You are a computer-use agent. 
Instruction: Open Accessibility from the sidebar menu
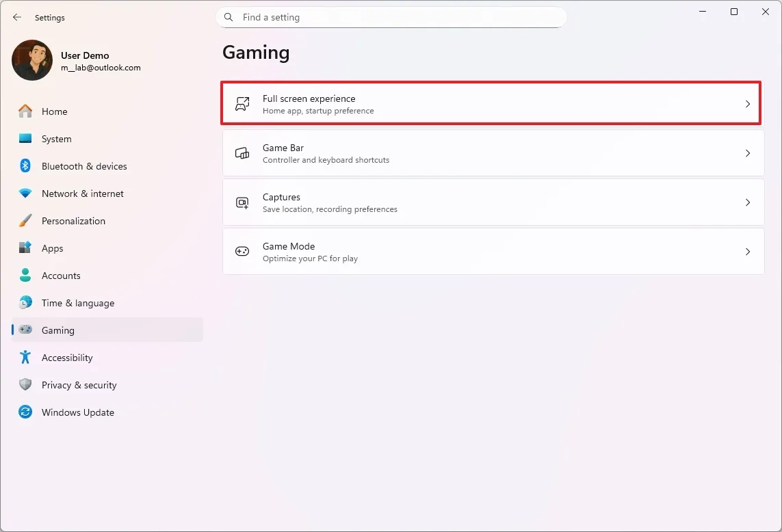[66, 358]
